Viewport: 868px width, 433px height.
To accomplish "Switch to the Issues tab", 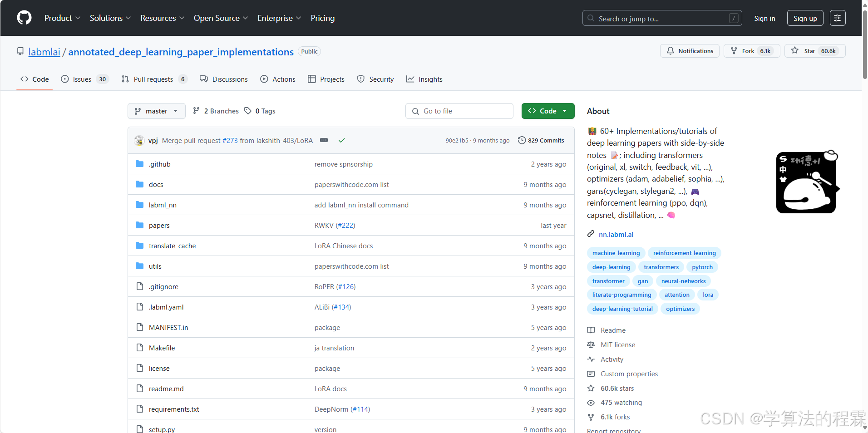I will 85,79.
